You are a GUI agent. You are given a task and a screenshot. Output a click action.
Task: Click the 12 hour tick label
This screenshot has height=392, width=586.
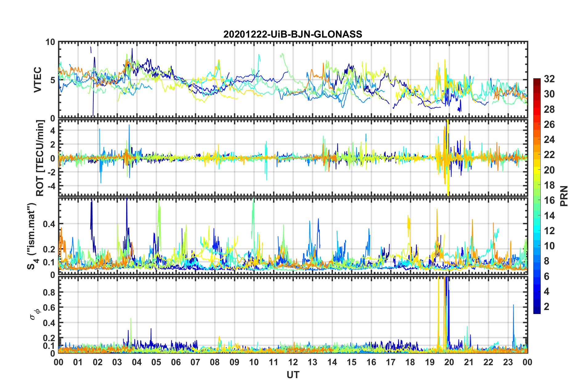point(293,362)
